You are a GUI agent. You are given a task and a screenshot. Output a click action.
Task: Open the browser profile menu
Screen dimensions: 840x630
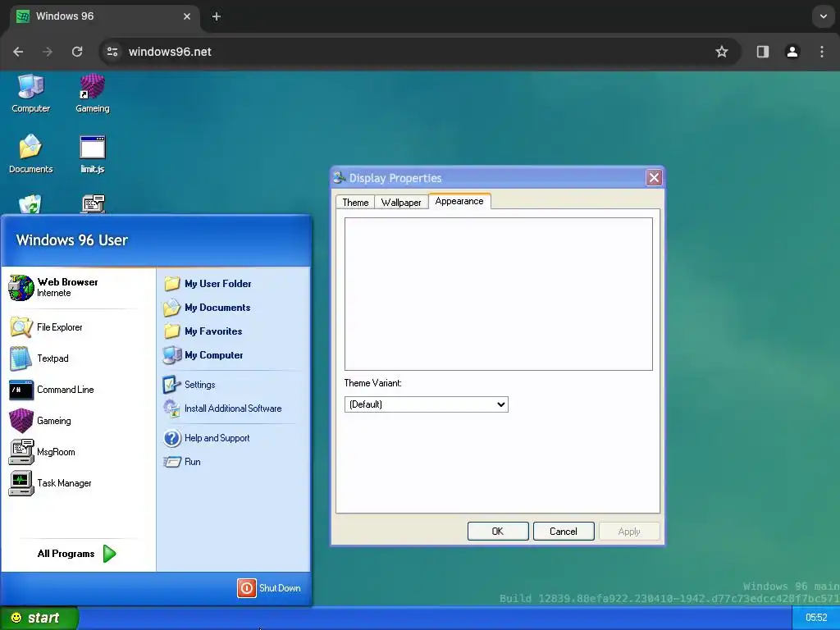point(792,52)
